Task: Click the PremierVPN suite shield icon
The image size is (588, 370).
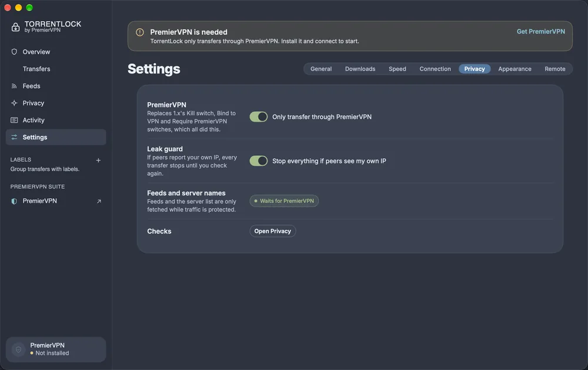Action: [14, 201]
